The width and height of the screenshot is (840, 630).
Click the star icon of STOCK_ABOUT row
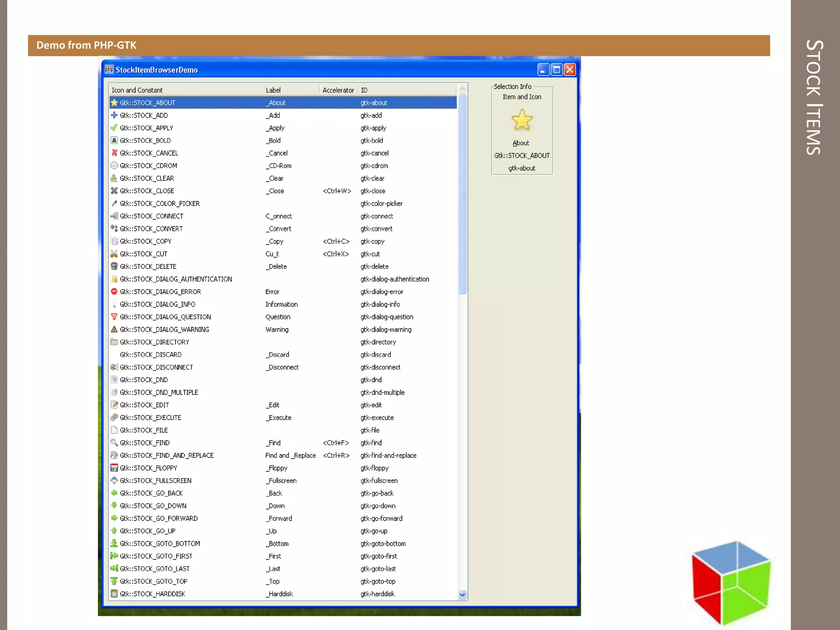pos(114,103)
